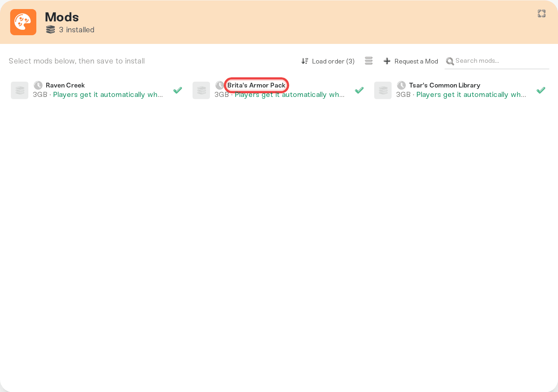
Task: Click the Tsar's Common Library thumbnail
Action: point(383,90)
